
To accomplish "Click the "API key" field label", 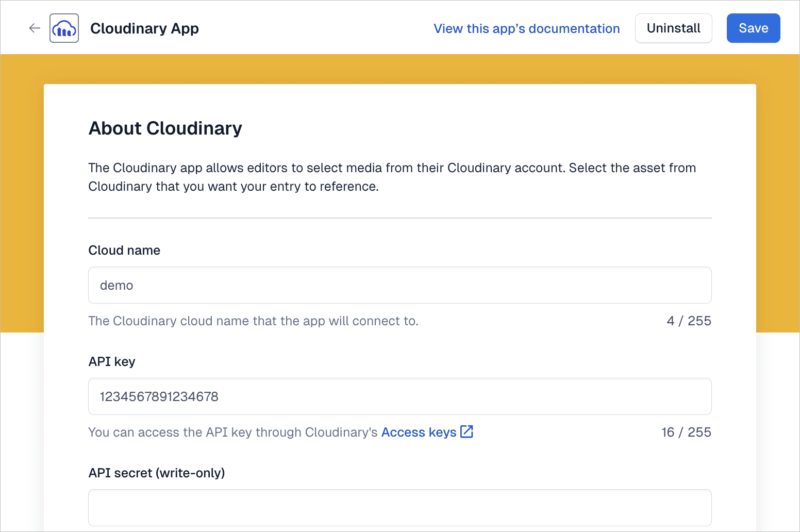I will coord(112,361).
